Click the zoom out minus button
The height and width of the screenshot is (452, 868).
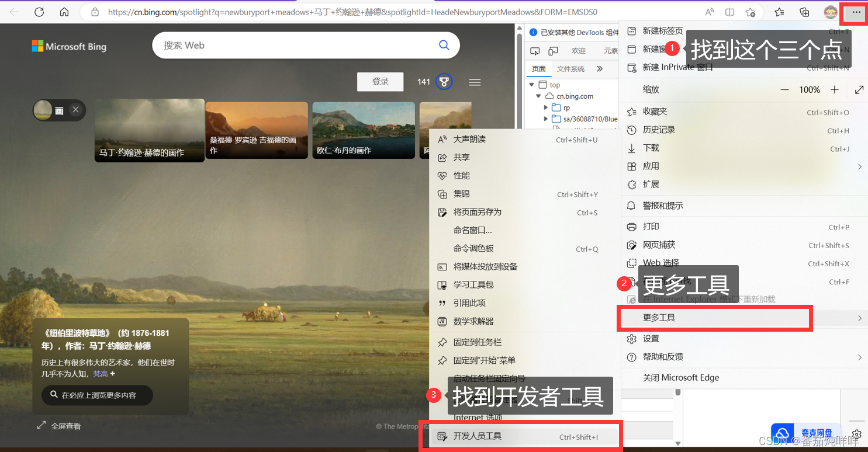[785, 89]
